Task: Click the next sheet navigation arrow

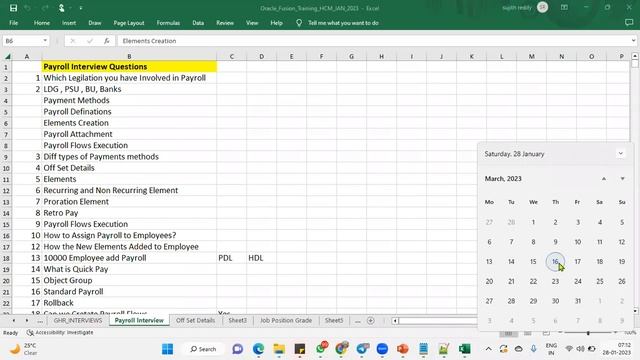Action: (27, 321)
